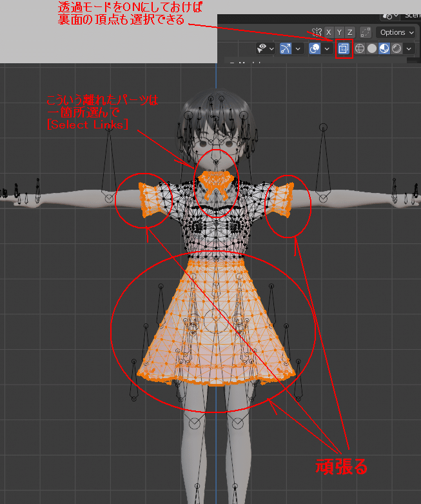Click the butterfly mesh symmetry icon
Screen dimensions: 421x504
point(317,32)
